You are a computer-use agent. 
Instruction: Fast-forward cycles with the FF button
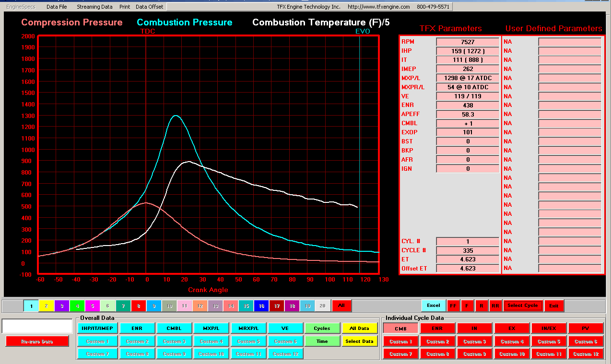pos(453,305)
